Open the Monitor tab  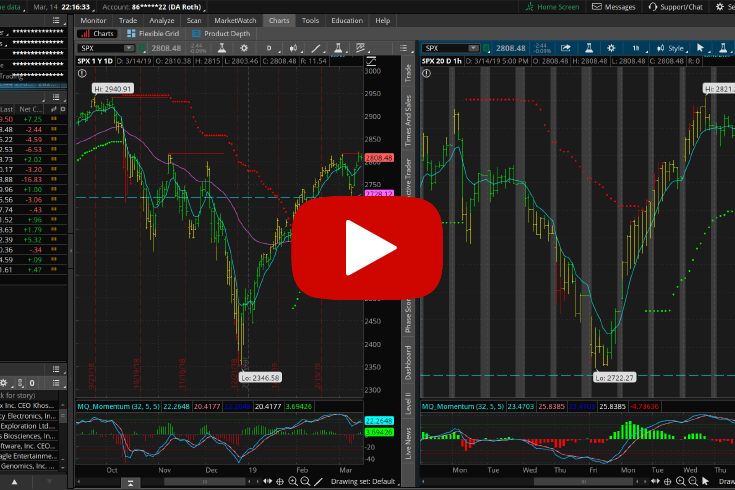(x=93, y=21)
